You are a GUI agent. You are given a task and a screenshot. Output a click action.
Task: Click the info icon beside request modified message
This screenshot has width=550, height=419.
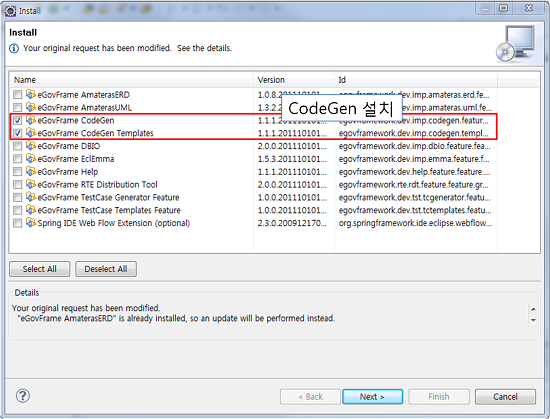(x=14, y=48)
